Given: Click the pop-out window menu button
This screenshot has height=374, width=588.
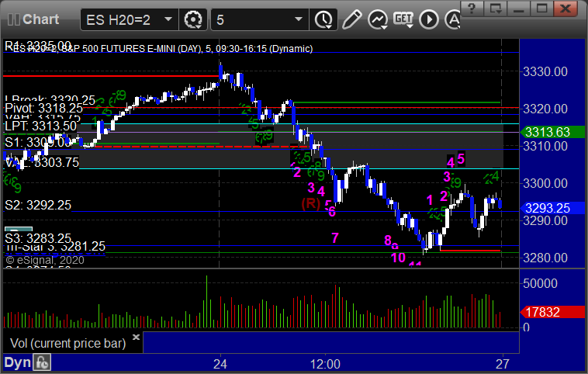Looking at the screenshot, I should point(496,8).
